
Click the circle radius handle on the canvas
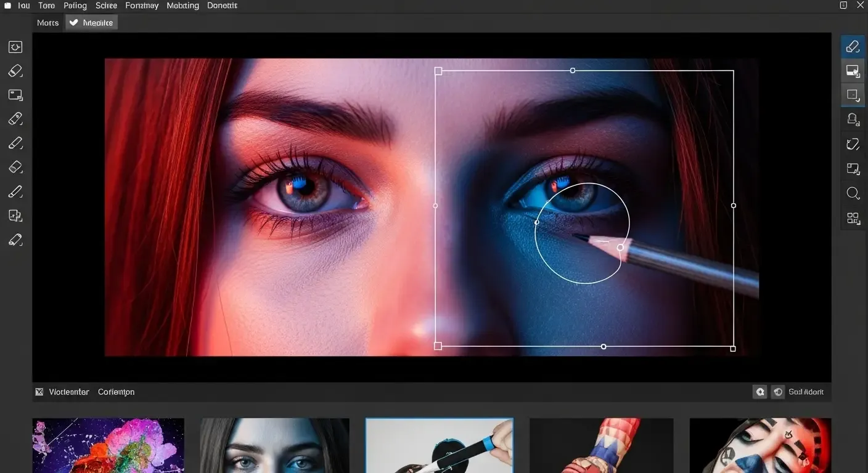621,246
